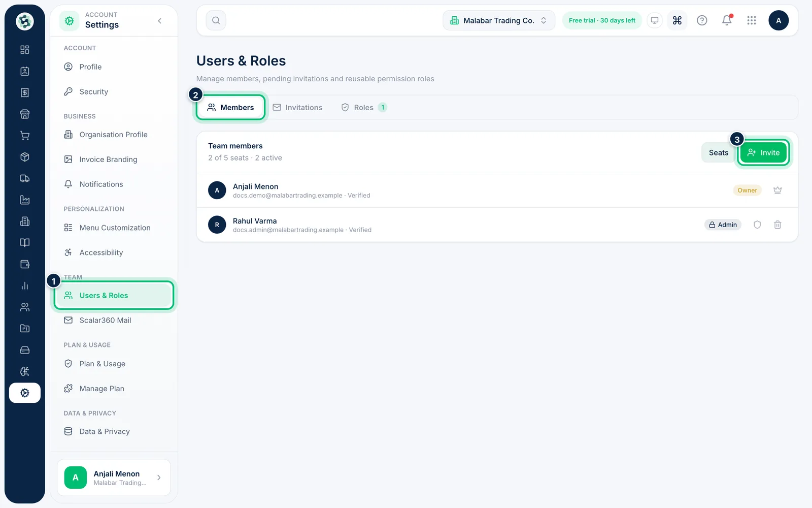Open Organisation Profile in the sidebar
This screenshot has width=812, height=508.
pyautogui.click(x=114, y=135)
